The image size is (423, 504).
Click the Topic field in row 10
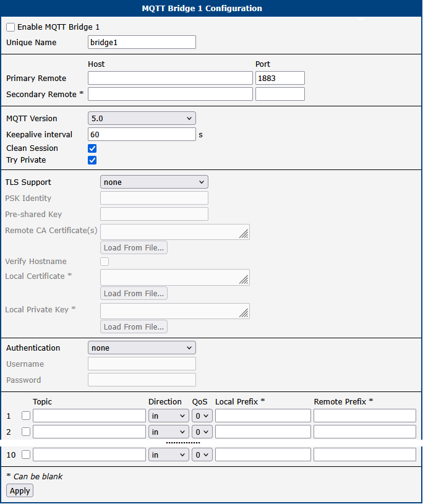coord(89,455)
